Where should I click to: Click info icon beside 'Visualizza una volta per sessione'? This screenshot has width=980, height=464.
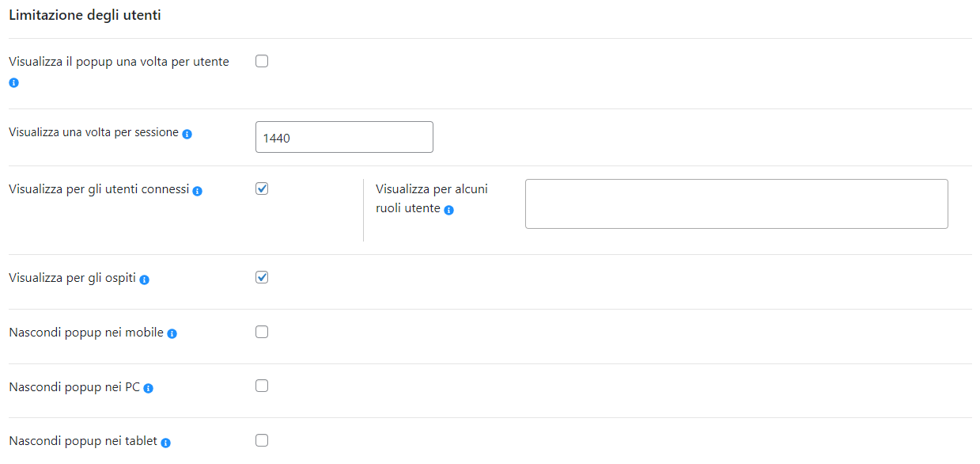pos(187,134)
